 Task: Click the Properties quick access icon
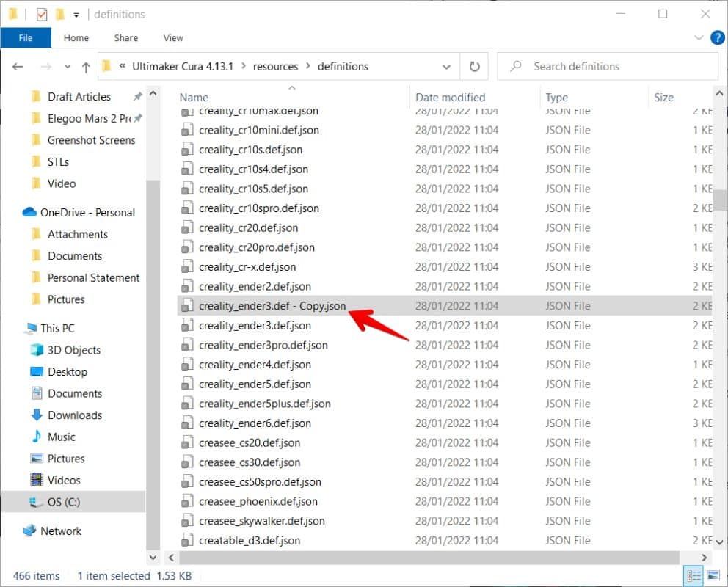coord(42,15)
